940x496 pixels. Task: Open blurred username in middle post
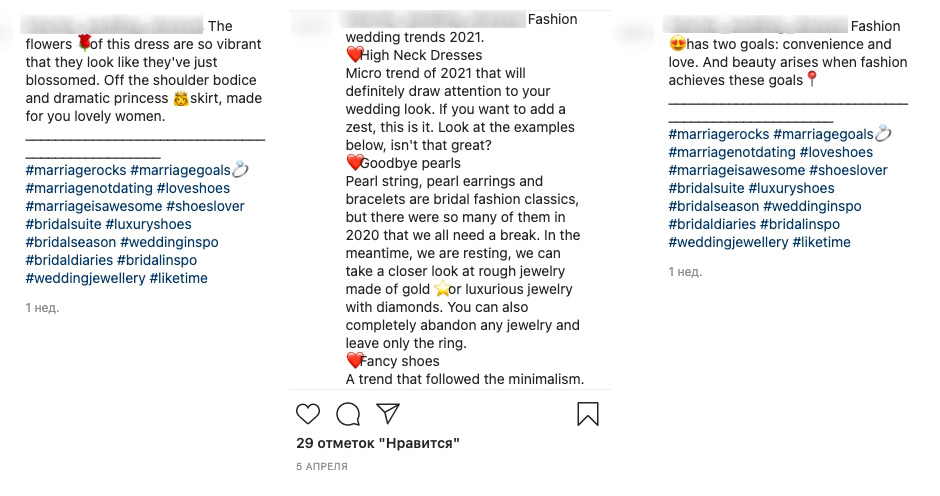click(433, 19)
